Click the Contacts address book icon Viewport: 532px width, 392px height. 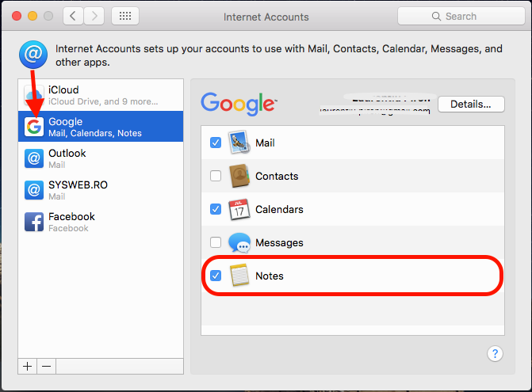coord(239,176)
